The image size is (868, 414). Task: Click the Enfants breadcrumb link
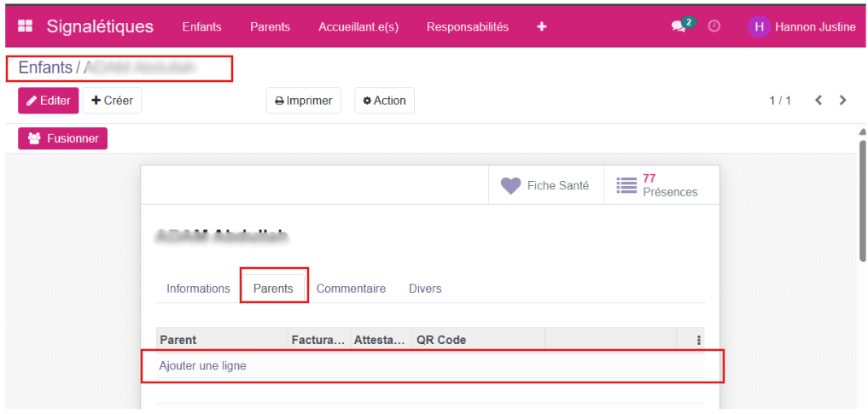click(x=45, y=67)
